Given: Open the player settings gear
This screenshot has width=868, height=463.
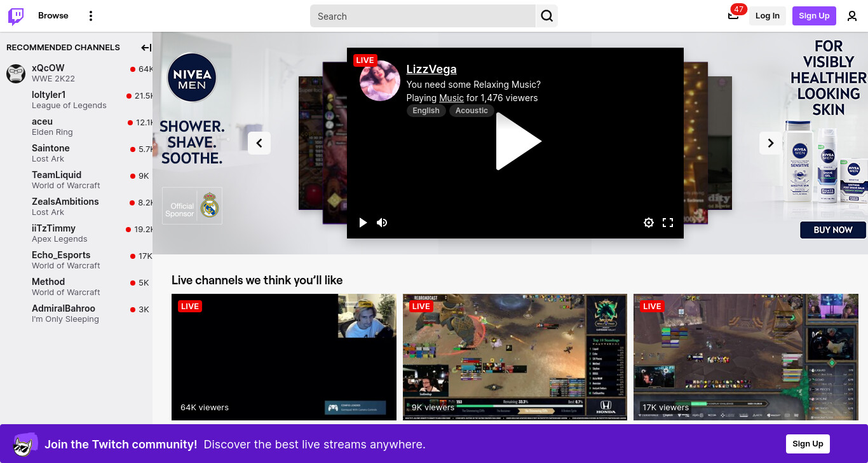Looking at the screenshot, I should pyautogui.click(x=649, y=223).
